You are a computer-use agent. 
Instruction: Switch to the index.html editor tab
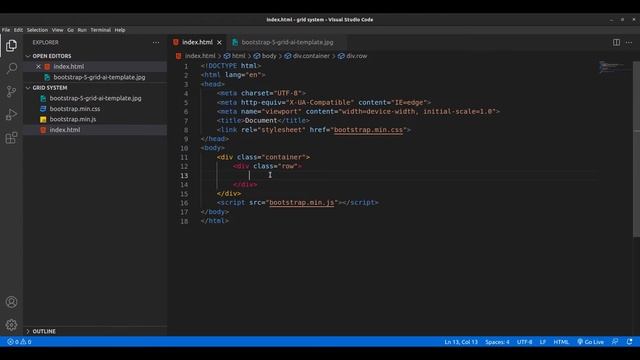(198, 42)
